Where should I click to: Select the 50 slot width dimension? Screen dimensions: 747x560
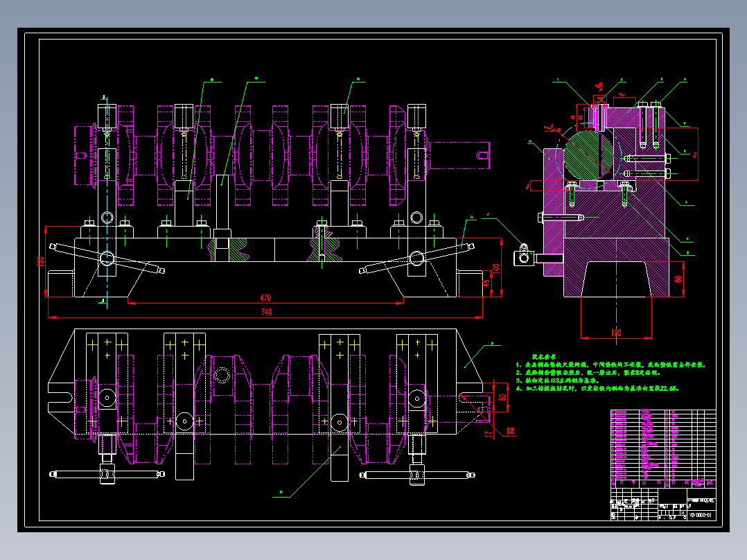(x=502, y=397)
